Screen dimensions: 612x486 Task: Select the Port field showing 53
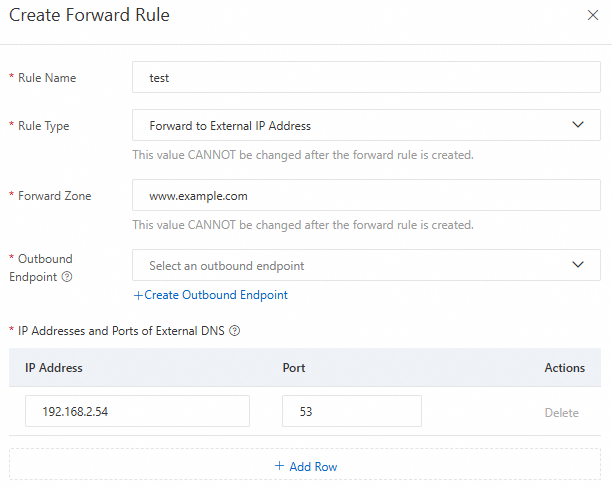(351, 411)
